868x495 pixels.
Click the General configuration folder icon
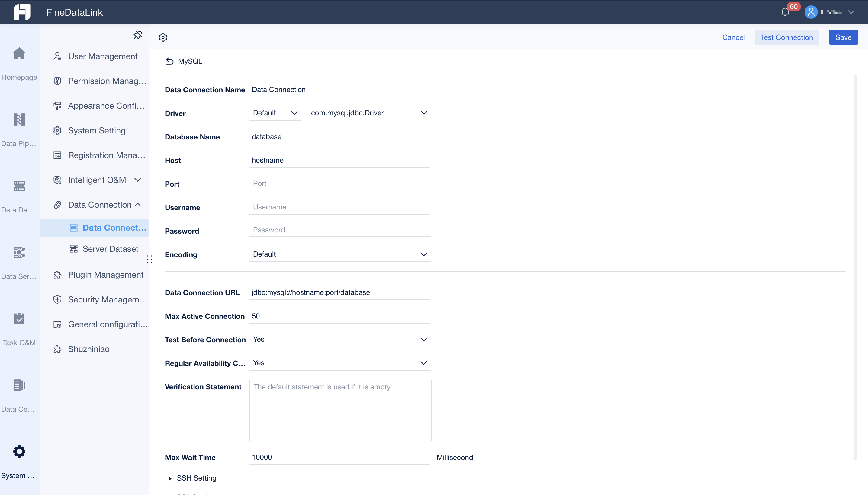(x=57, y=324)
